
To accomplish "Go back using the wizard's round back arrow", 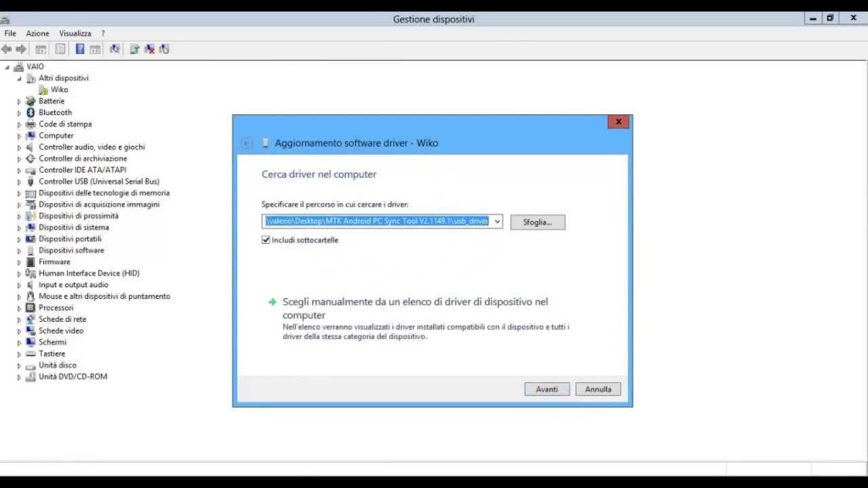I will point(247,143).
